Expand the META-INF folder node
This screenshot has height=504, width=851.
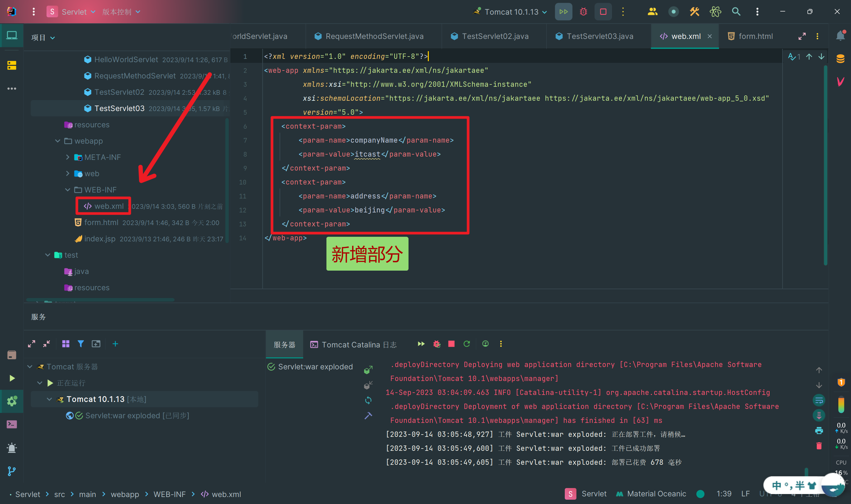pos(67,157)
